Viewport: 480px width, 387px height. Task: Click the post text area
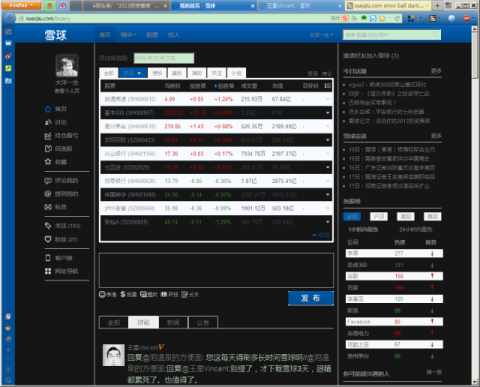(216, 270)
